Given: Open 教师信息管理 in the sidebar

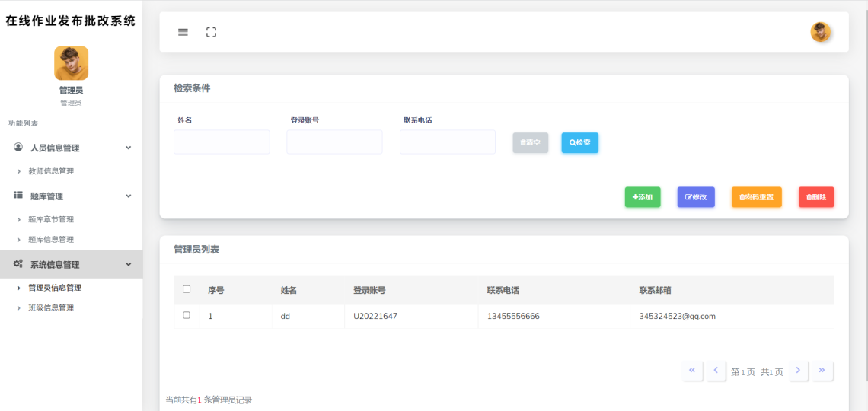Looking at the screenshot, I should (51, 171).
